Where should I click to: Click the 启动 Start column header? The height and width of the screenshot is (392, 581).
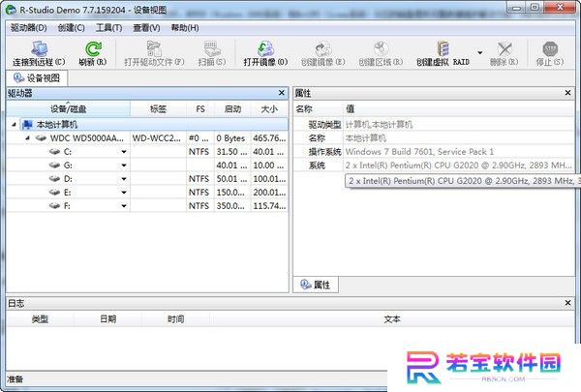point(232,109)
